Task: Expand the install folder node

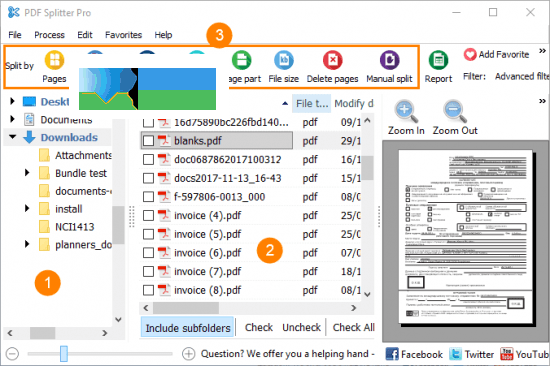Action: point(27,208)
